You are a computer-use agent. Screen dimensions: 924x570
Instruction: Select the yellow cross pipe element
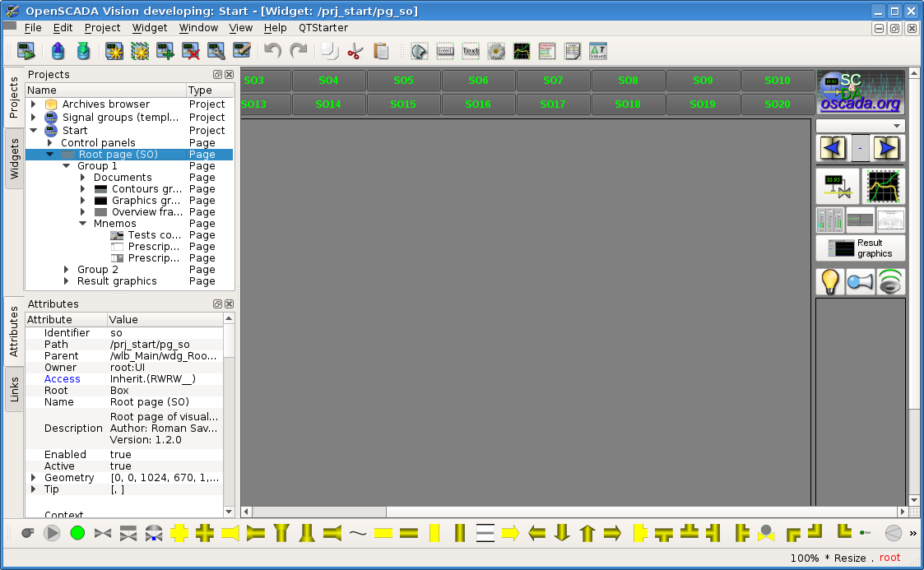pos(179,534)
